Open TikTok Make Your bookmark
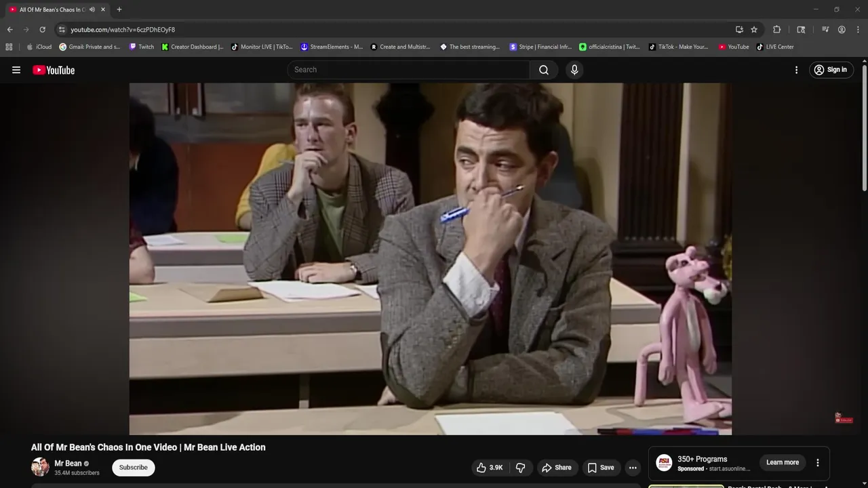 pos(679,47)
